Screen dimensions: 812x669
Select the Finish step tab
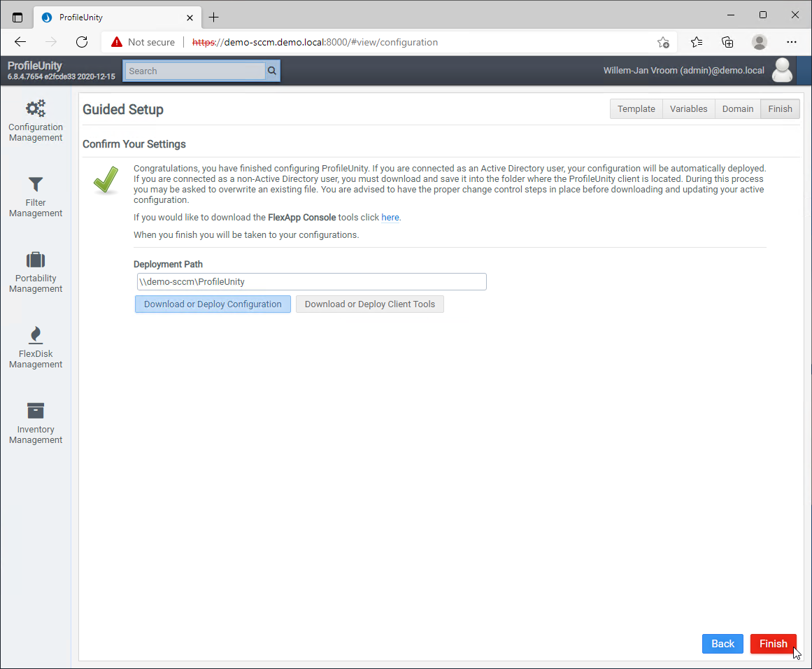780,109
